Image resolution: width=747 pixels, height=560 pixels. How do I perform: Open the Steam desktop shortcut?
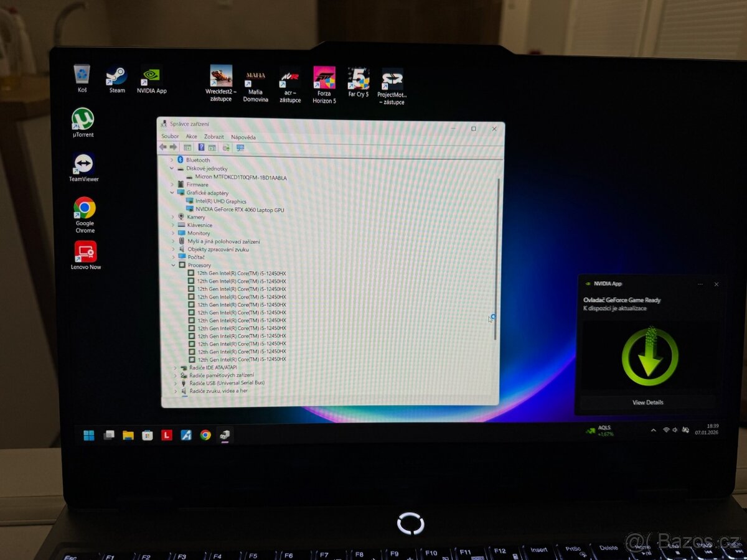coord(117,77)
